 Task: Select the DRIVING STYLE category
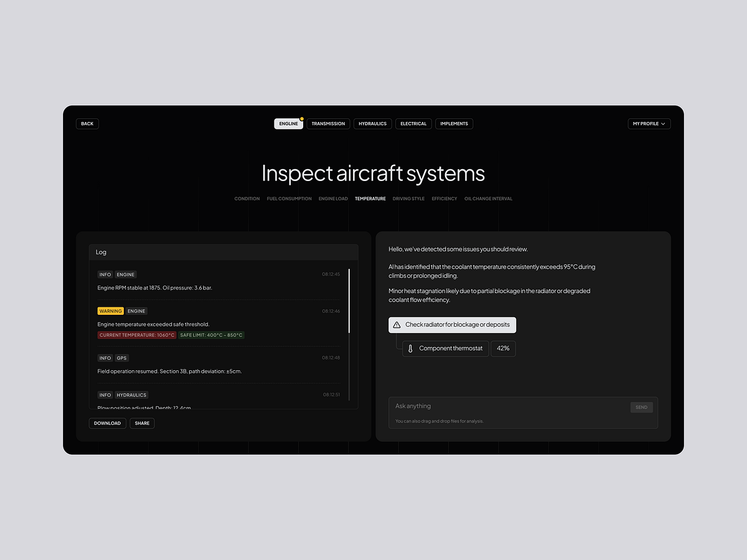(408, 198)
